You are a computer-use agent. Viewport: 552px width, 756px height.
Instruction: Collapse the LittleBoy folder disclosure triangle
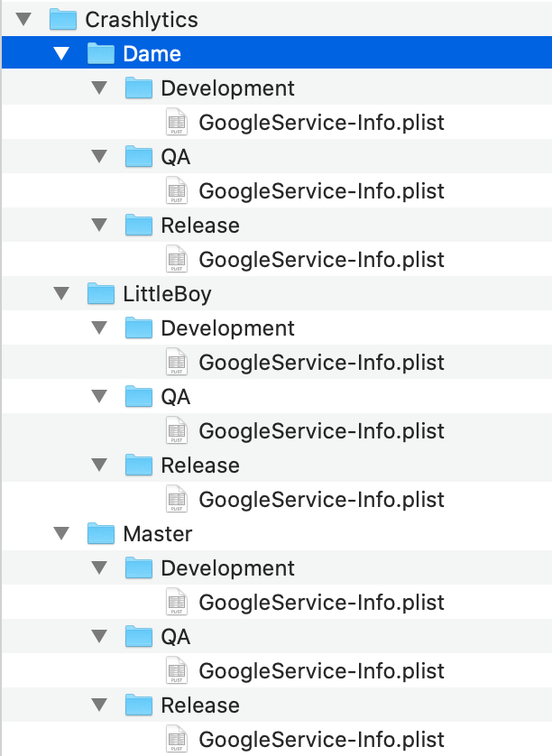point(61,293)
